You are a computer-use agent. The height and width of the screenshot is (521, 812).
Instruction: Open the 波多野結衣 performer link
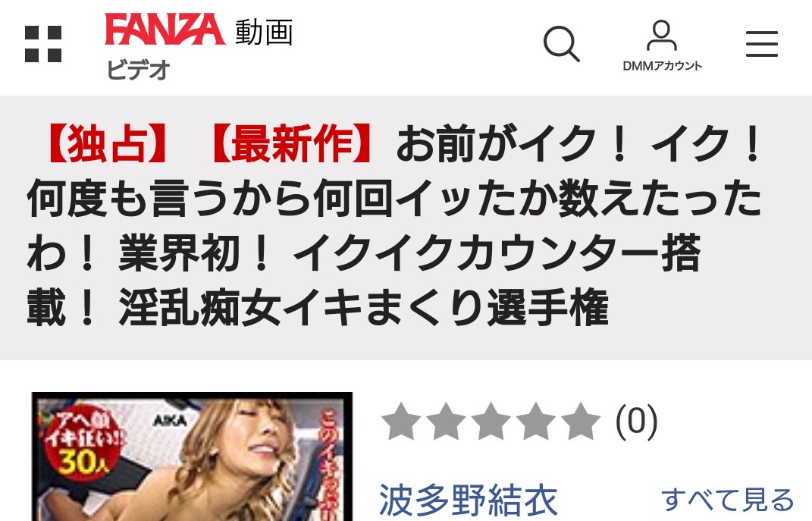coord(468,501)
